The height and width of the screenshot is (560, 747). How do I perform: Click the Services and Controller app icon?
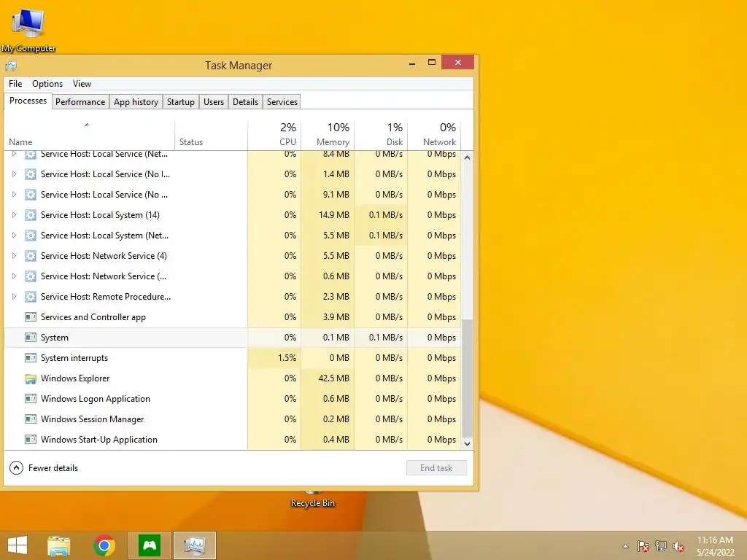[31, 317]
